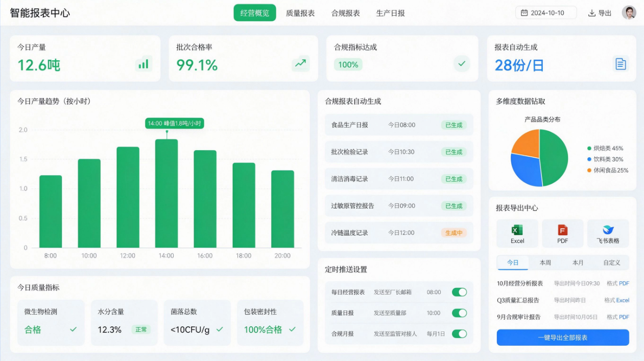Switch to the 经营概览 tab
This screenshot has height=361, width=644.
255,13
